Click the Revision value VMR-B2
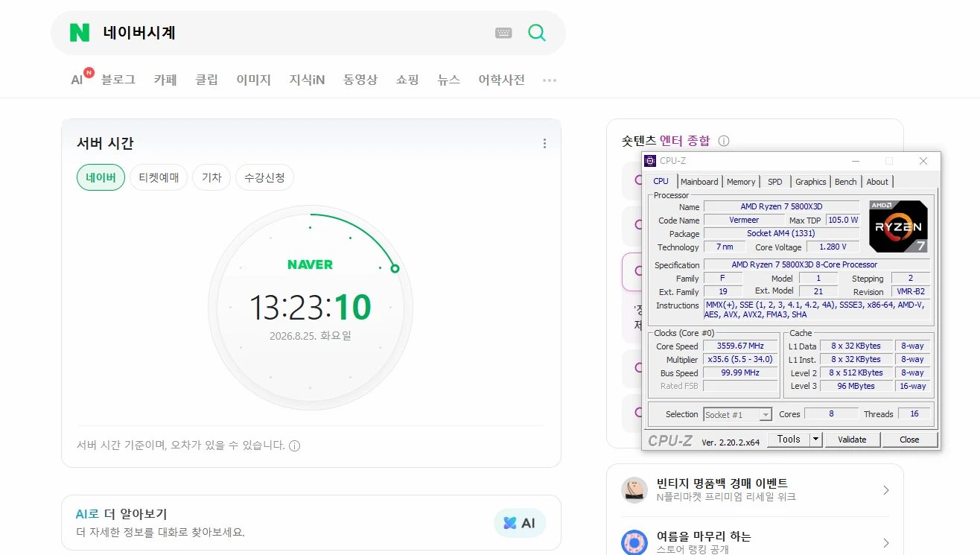The width and height of the screenshot is (980, 555). pos(910,292)
